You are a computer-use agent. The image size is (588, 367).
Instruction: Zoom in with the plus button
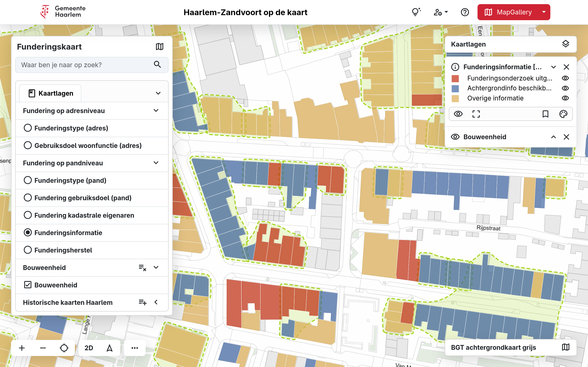(22, 348)
